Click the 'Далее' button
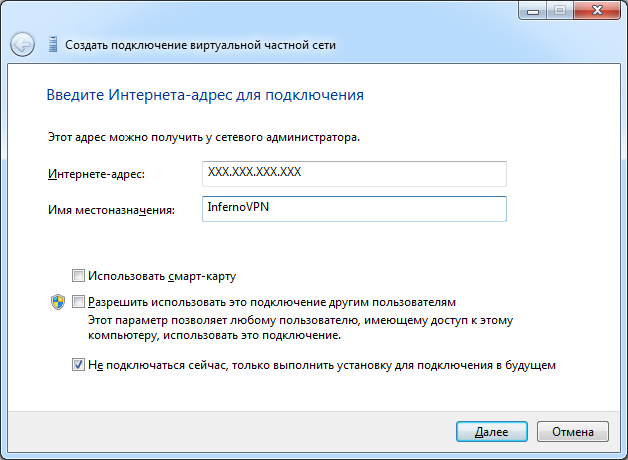Viewport: 628px width, 460px height. pyautogui.click(x=491, y=432)
